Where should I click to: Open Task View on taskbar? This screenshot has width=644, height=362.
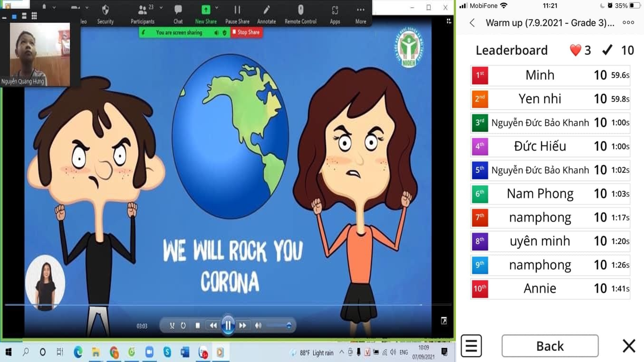[60, 352]
